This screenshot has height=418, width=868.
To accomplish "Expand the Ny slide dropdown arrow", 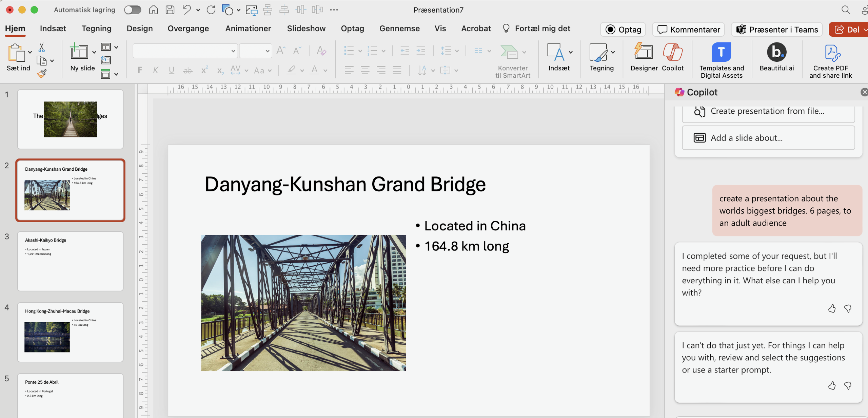I will (94, 52).
